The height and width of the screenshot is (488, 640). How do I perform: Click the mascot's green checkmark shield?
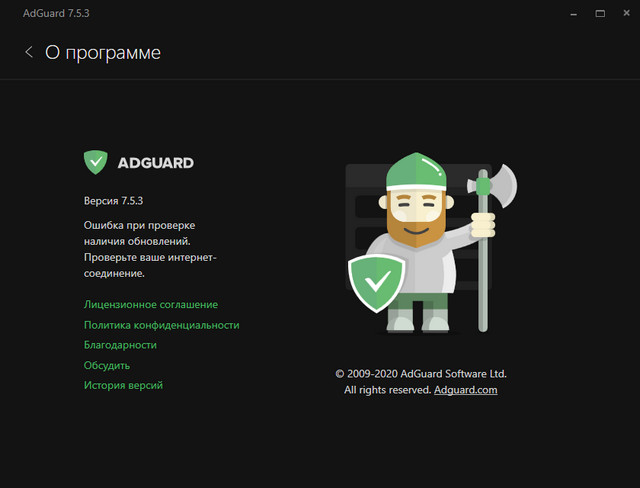(x=376, y=284)
